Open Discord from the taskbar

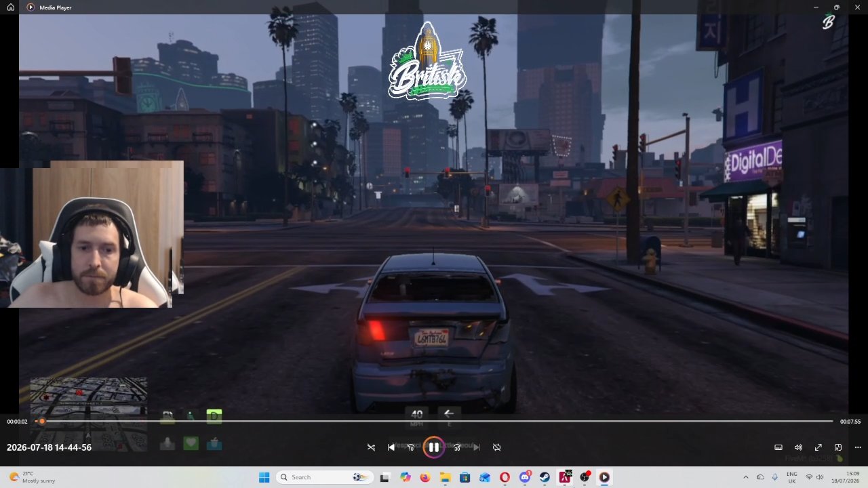pos(525,477)
